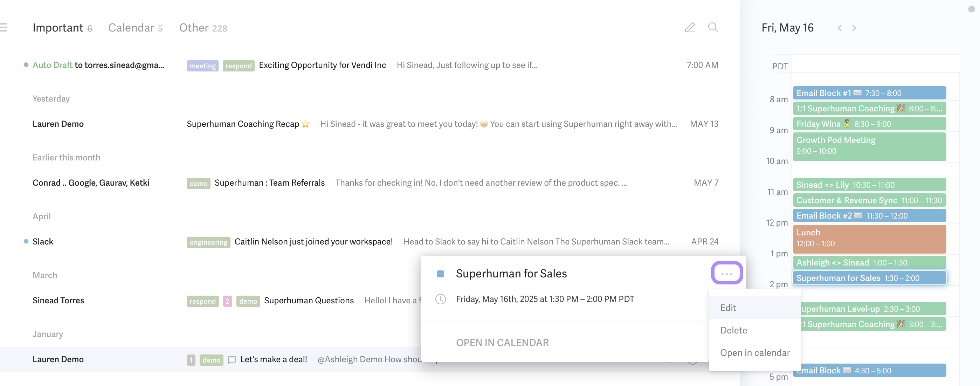Open the Customer & Revenue Sync event

[x=869, y=200]
